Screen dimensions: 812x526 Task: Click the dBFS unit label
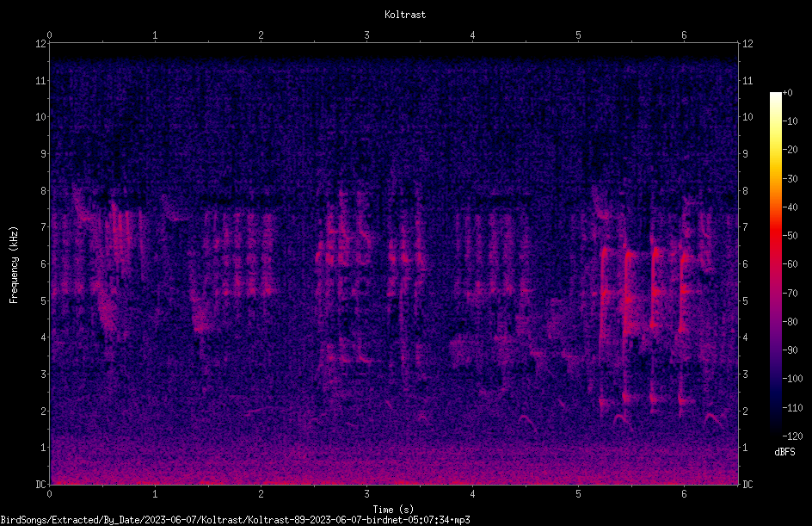coord(784,452)
